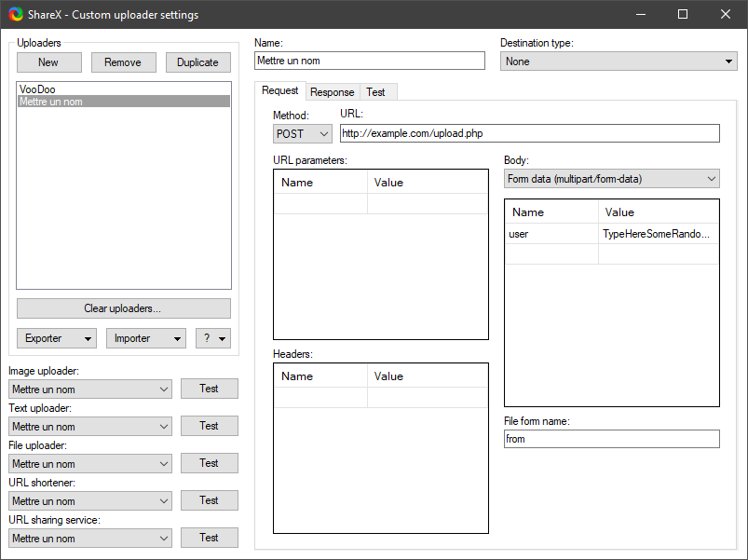This screenshot has width=748, height=560.
Task: Test the Image uploader
Action: coord(210,389)
